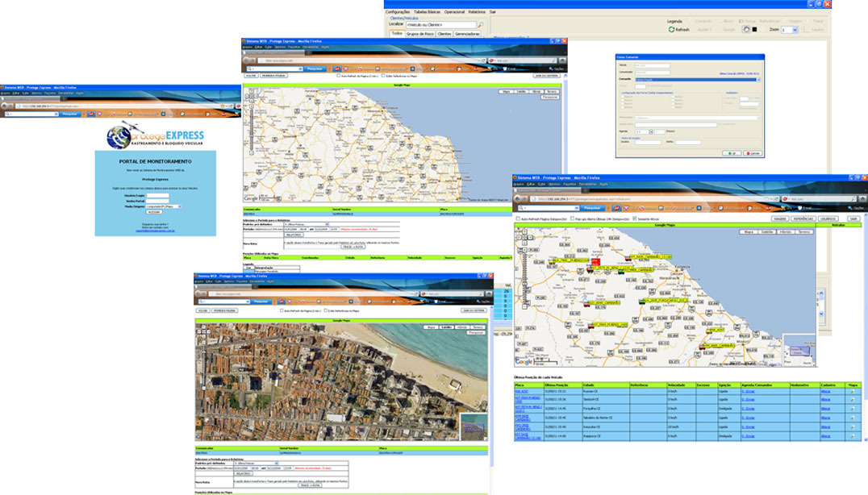Click the Usuário/Login field on the portal

pos(157,195)
